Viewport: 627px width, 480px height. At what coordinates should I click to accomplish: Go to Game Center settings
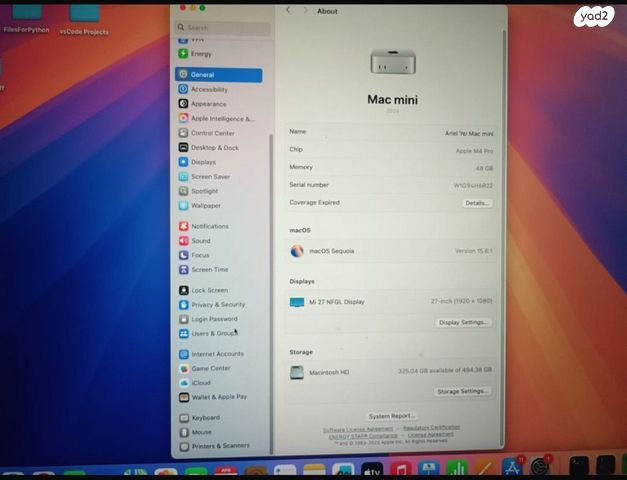pyautogui.click(x=205, y=368)
